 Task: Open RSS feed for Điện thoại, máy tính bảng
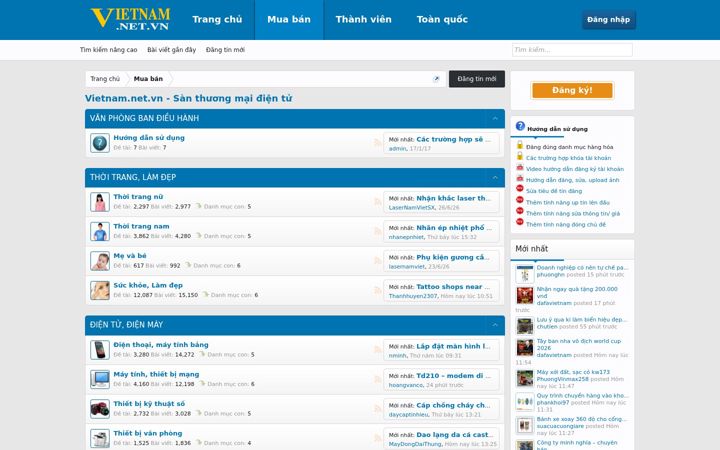(x=377, y=349)
